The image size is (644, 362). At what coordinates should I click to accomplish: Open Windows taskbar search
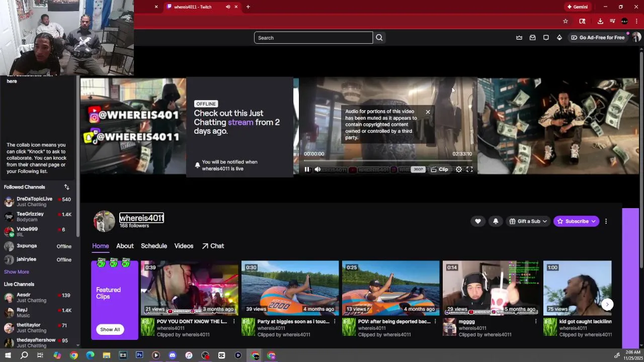(24, 355)
